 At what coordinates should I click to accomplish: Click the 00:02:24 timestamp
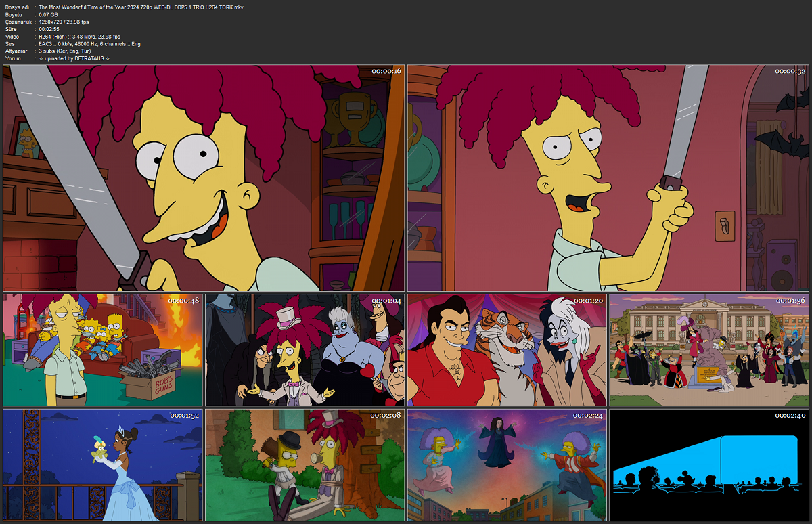[x=588, y=415]
